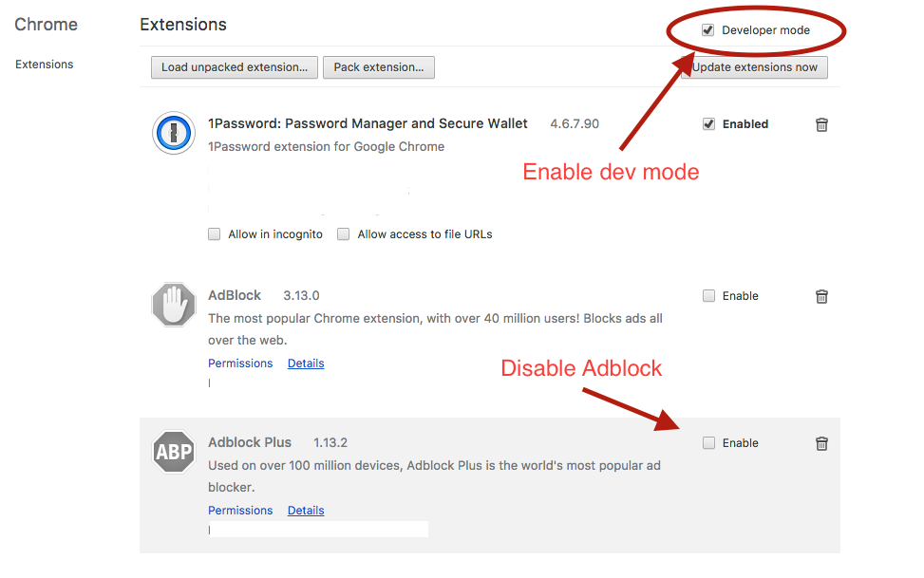Select Extensions in the sidebar
Screen dimensions: 924x578
(44, 64)
